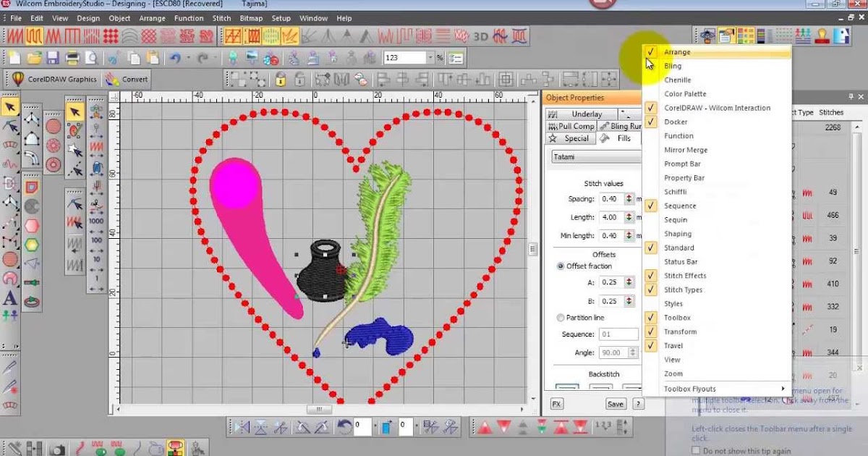Switch to the Fills tab
Viewport: 868px width, 456px height.
point(618,138)
